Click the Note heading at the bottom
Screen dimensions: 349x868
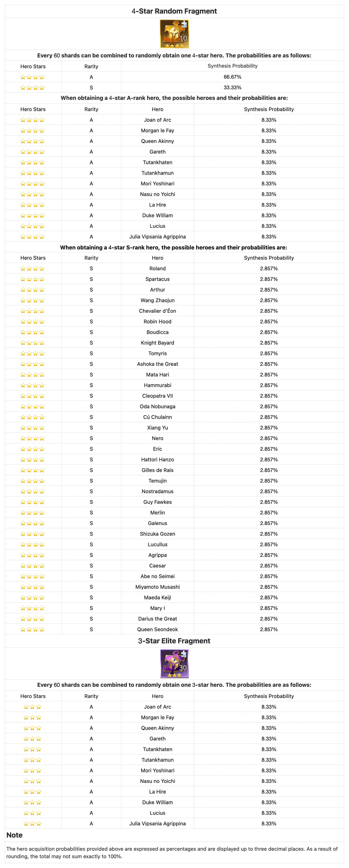pos(15,835)
